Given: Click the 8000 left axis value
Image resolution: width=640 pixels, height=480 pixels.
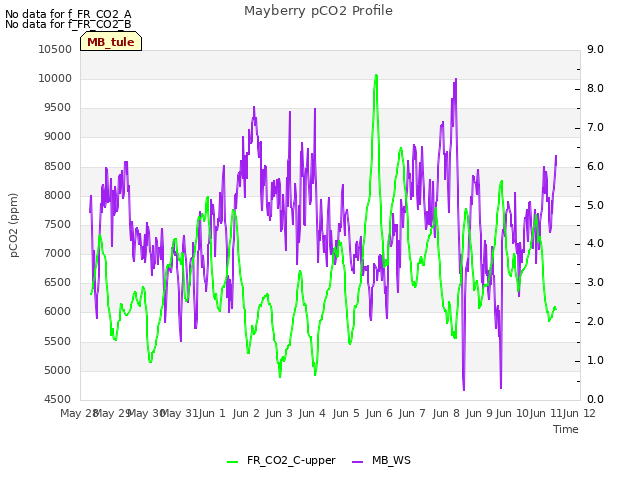Looking at the screenshot, I should [58, 196].
